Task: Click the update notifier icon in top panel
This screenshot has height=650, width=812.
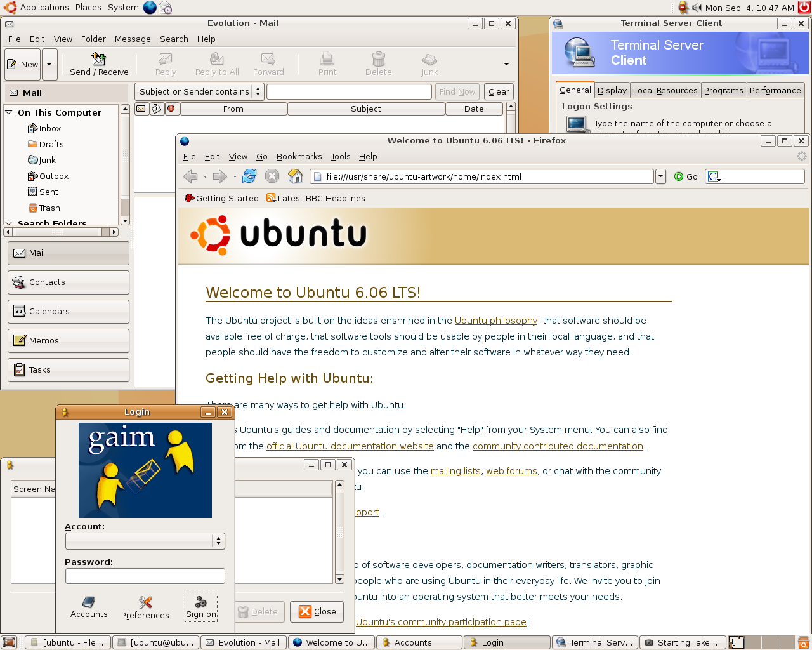Action: click(683, 8)
